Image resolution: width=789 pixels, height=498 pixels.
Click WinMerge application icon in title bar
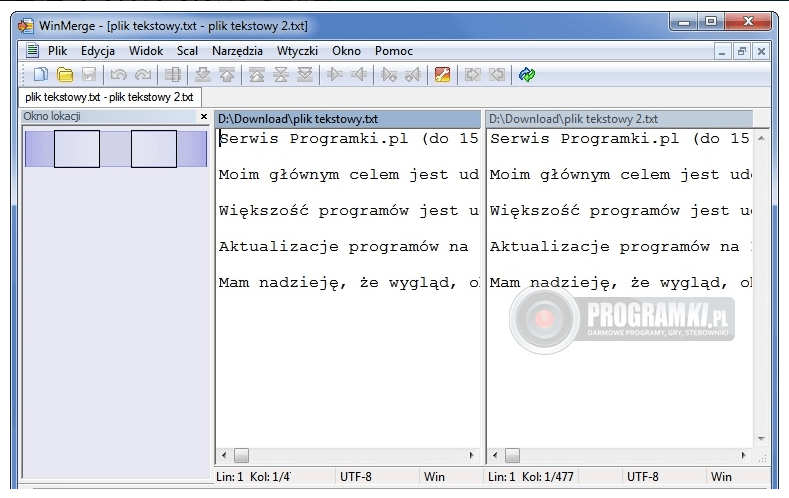click(26, 26)
